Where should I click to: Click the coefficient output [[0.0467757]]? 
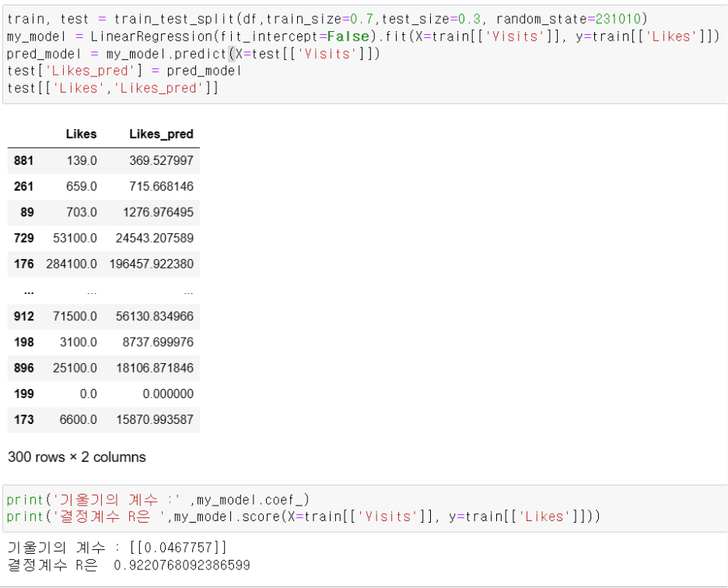(x=178, y=548)
